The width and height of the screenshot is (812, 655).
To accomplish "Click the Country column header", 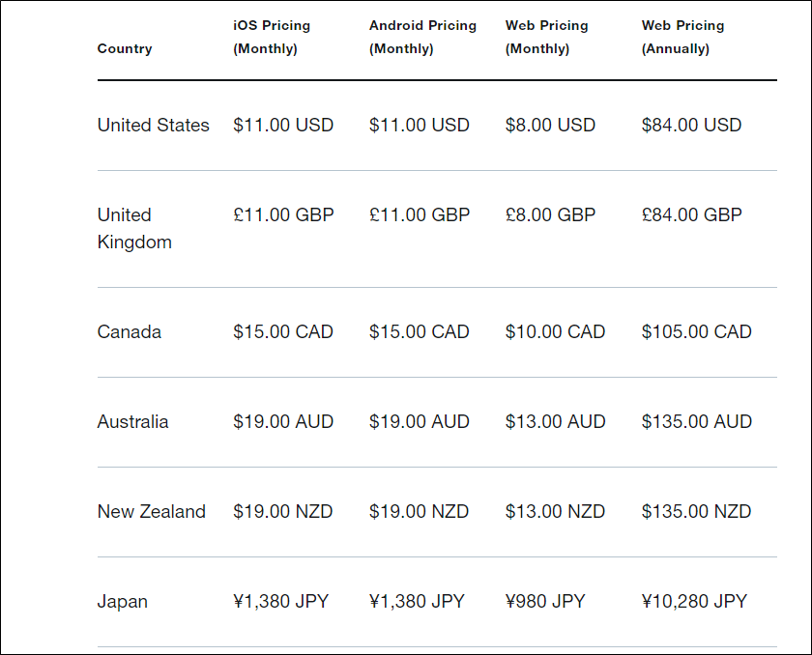I will [125, 48].
